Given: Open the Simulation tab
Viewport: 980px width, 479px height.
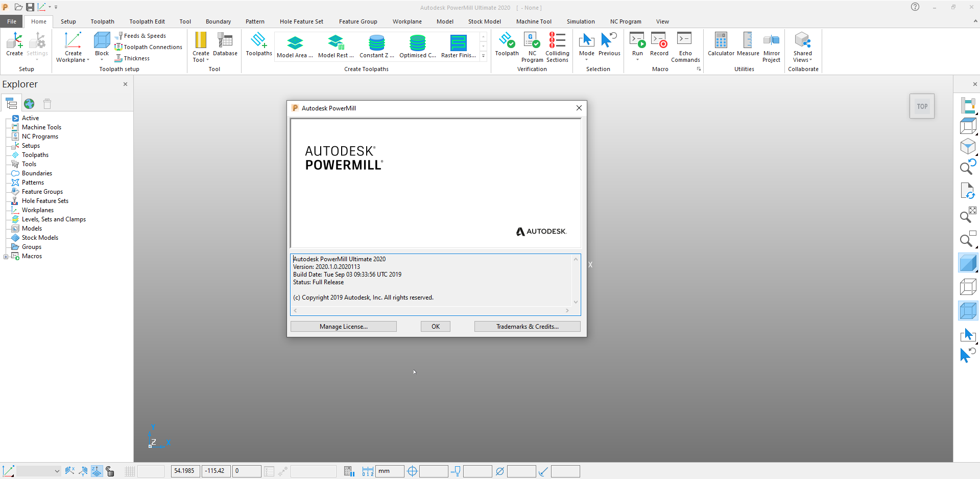Looking at the screenshot, I should click(581, 21).
